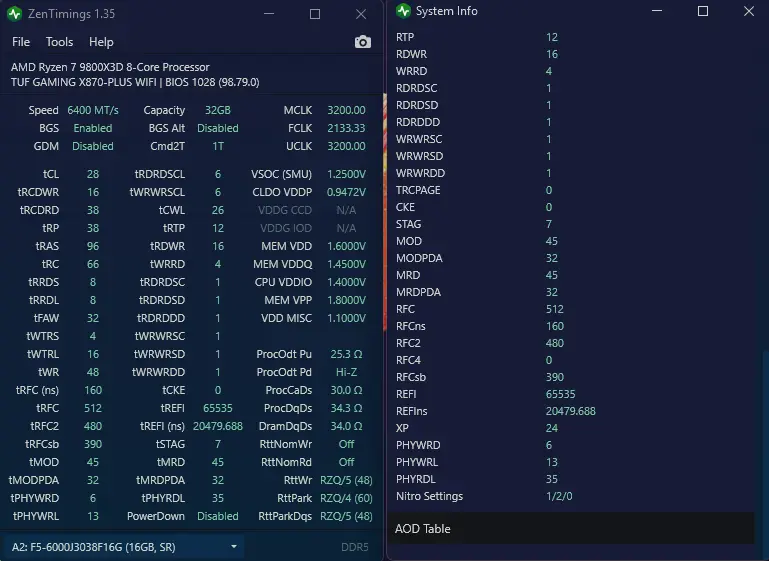Click the tRFCsb value 390
This screenshot has height=561, width=769.
tap(93, 444)
